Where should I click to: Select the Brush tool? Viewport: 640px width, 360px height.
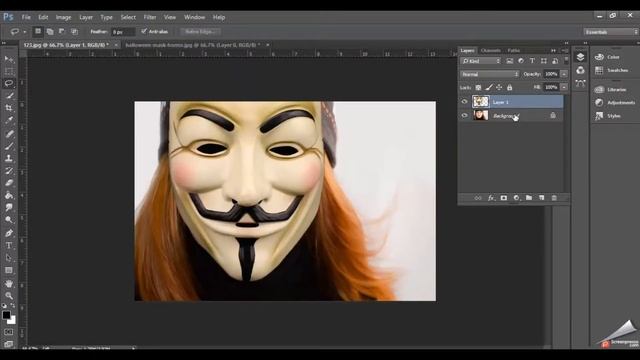(x=9, y=146)
